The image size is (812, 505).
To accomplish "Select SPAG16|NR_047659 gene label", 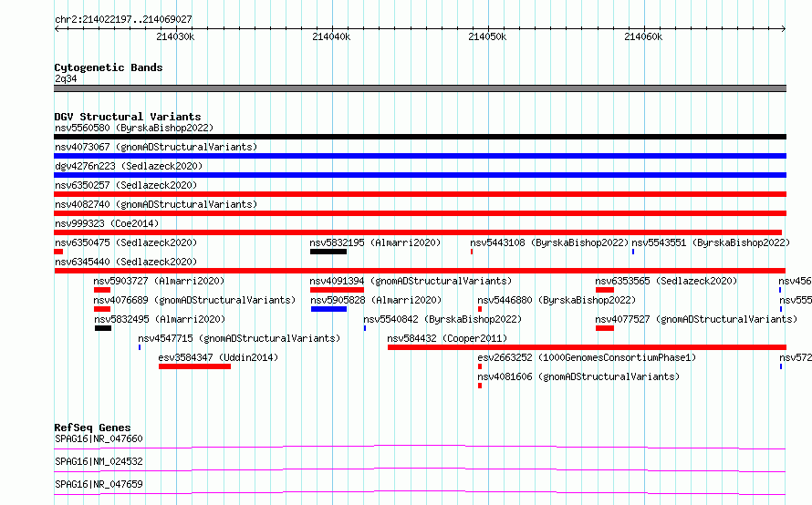I will point(99,484).
